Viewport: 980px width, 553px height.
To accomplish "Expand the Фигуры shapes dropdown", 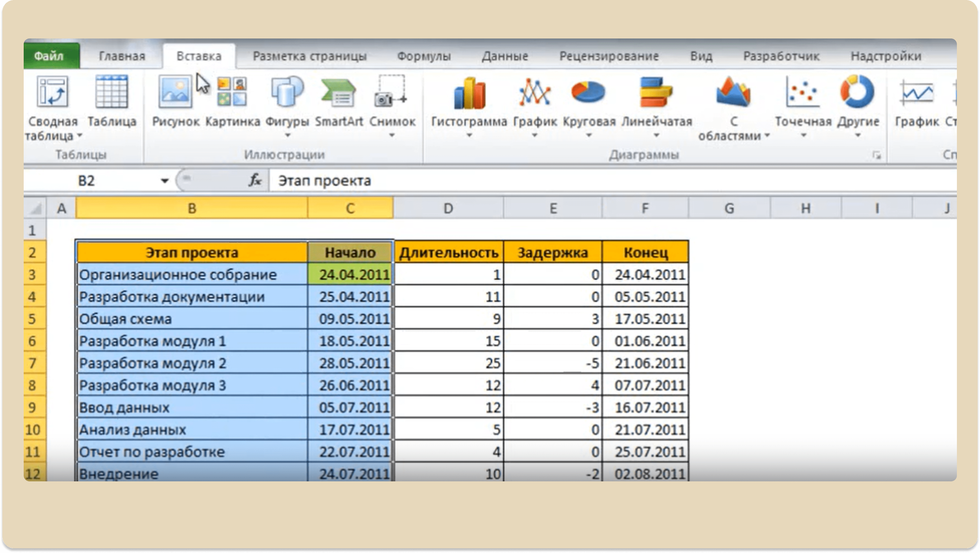I will pos(287,135).
